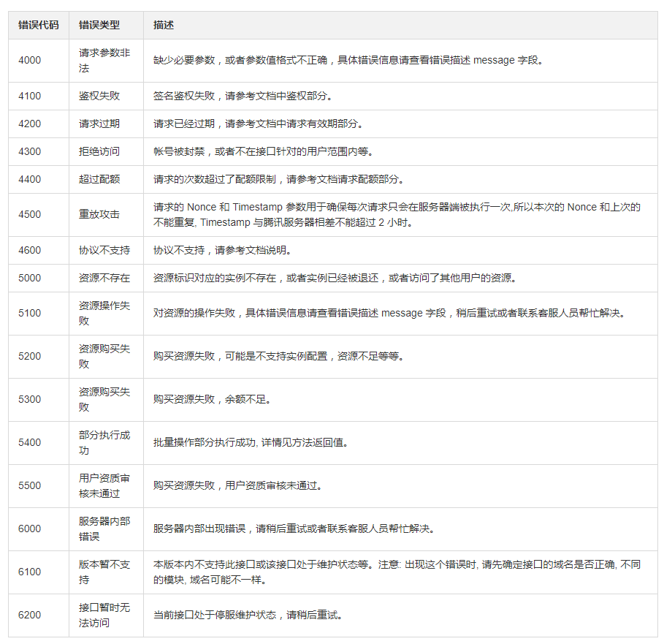This screenshot has height=644, width=664.
Task: Click the 版本暂不支持 error type
Action: click(104, 572)
